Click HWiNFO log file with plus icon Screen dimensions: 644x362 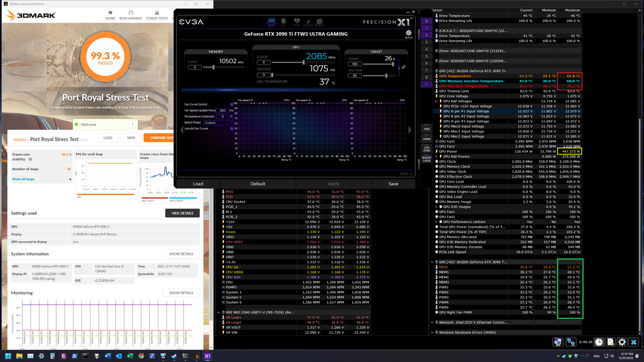[x=610, y=342]
